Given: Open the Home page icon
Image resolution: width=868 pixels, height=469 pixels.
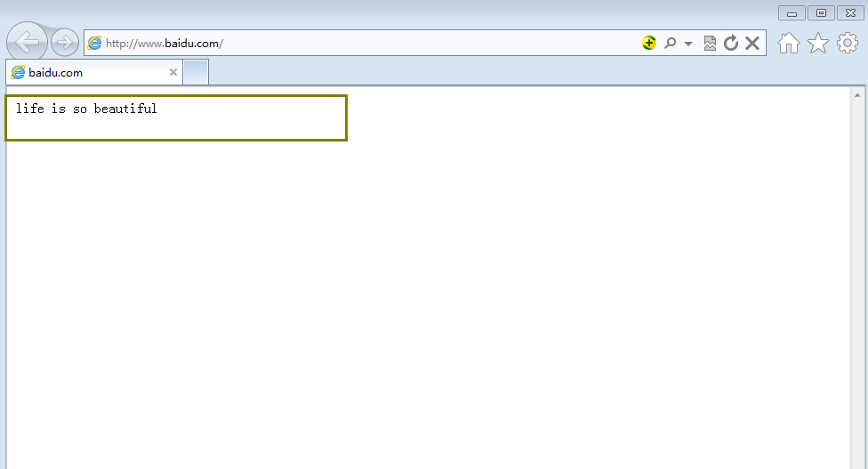Looking at the screenshot, I should pyautogui.click(x=789, y=43).
